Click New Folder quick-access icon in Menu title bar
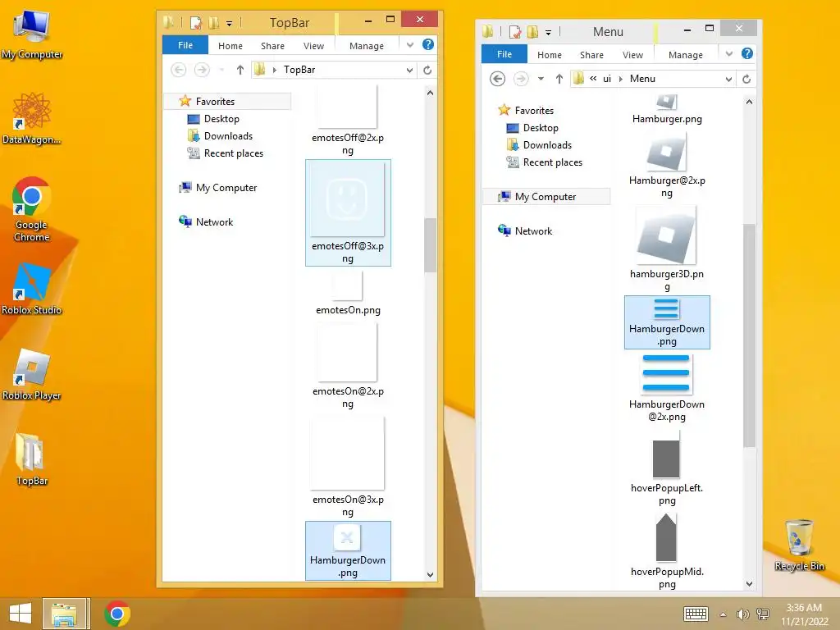Screen dimensions: 840x630 [x=532, y=32]
